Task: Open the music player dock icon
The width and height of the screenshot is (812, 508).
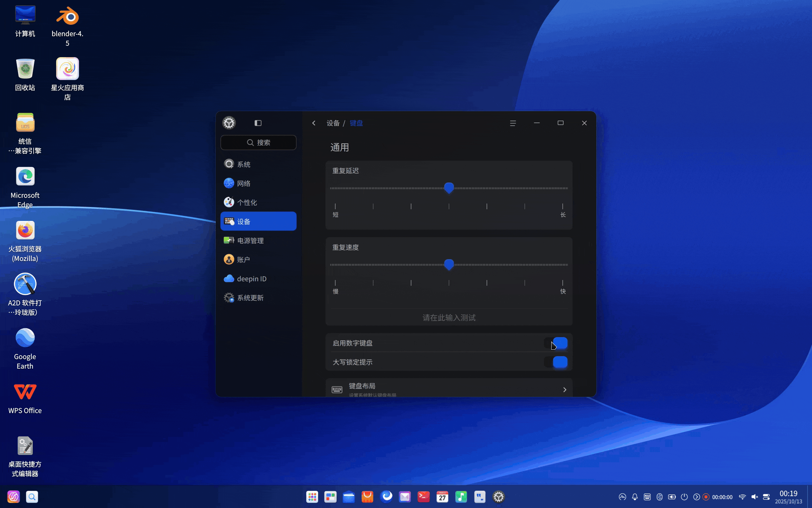Action: tap(461, 497)
